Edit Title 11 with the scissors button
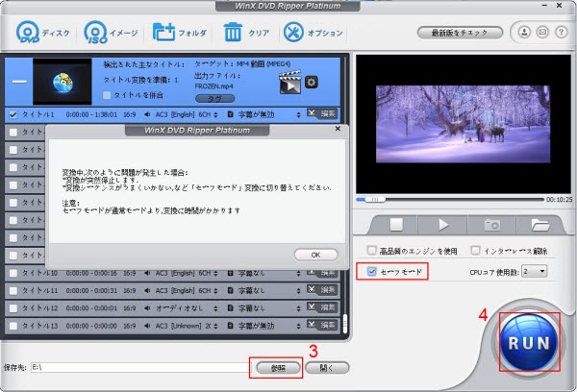The image size is (577, 392). [x=321, y=290]
